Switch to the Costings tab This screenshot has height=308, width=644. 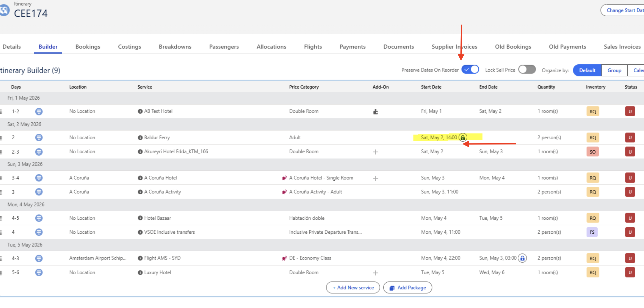pyautogui.click(x=129, y=47)
